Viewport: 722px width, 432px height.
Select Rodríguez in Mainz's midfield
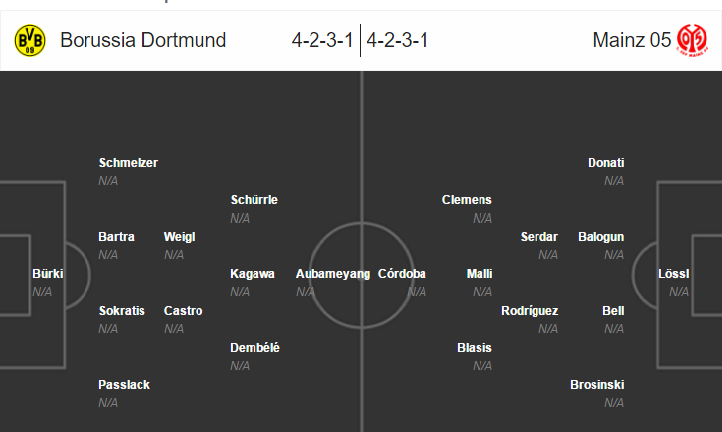[530, 311]
